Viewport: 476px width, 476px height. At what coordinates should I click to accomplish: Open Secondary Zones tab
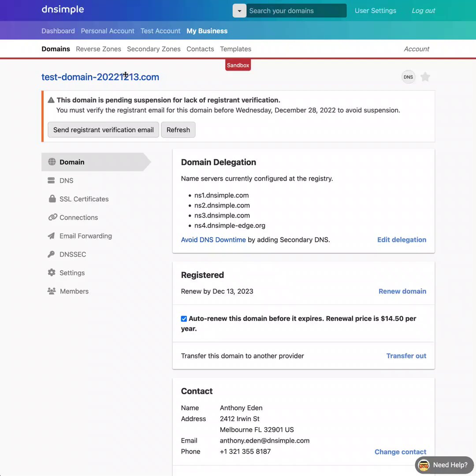pyautogui.click(x=154, y=49)
